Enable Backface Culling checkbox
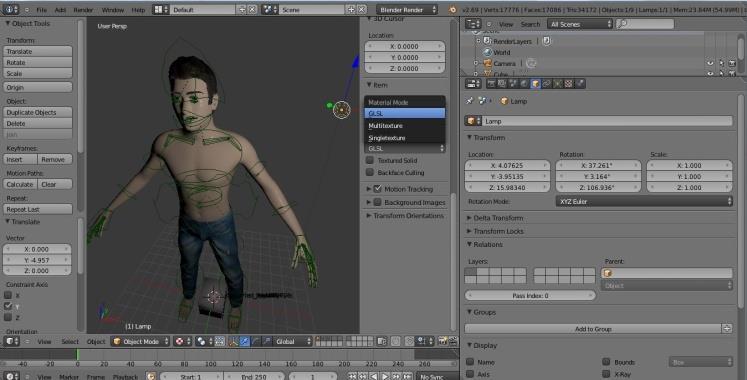This screenshot has width=747, height=380. (x=370, y=172)
